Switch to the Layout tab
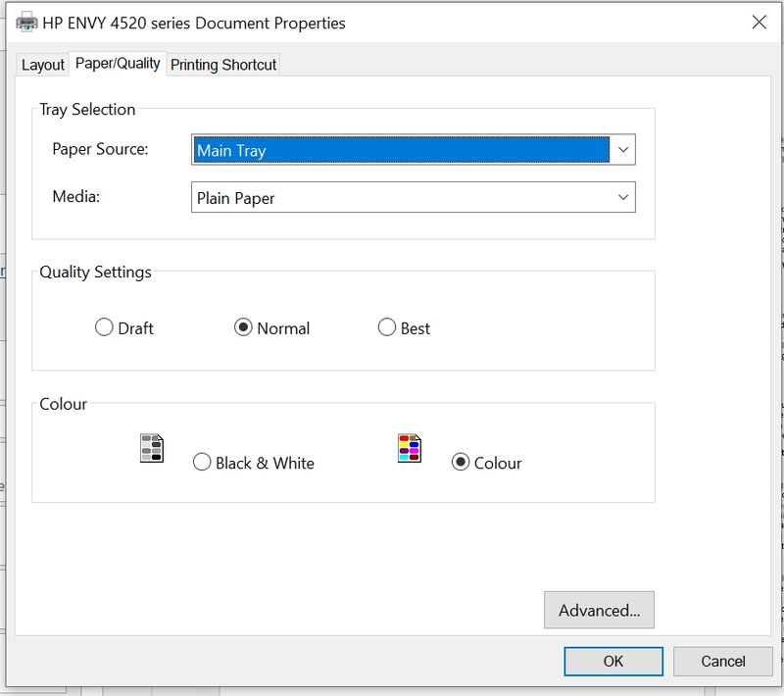 point(42,65)
